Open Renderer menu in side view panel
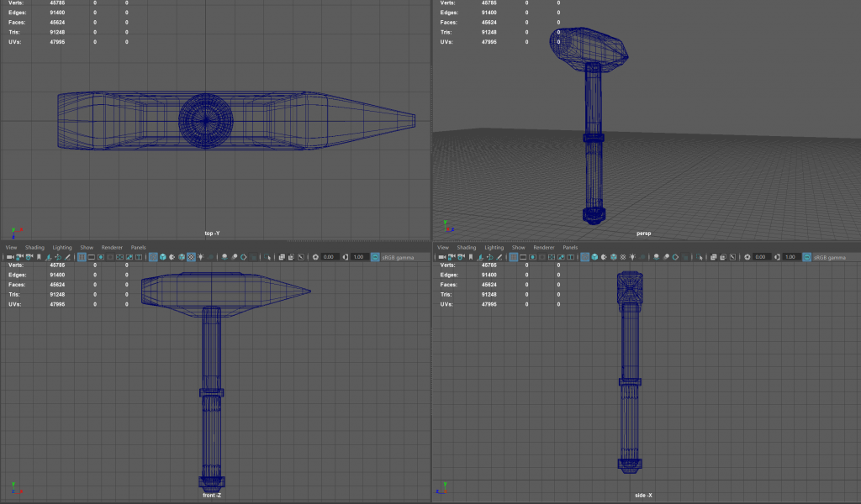Image resolution: width=861 pixels, height=504 pixels. pos(544,248)
